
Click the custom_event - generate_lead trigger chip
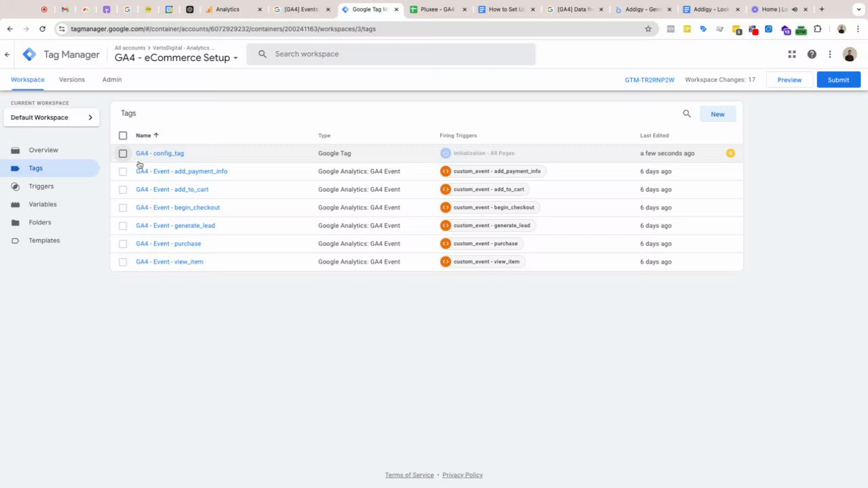tap(488, 226)
